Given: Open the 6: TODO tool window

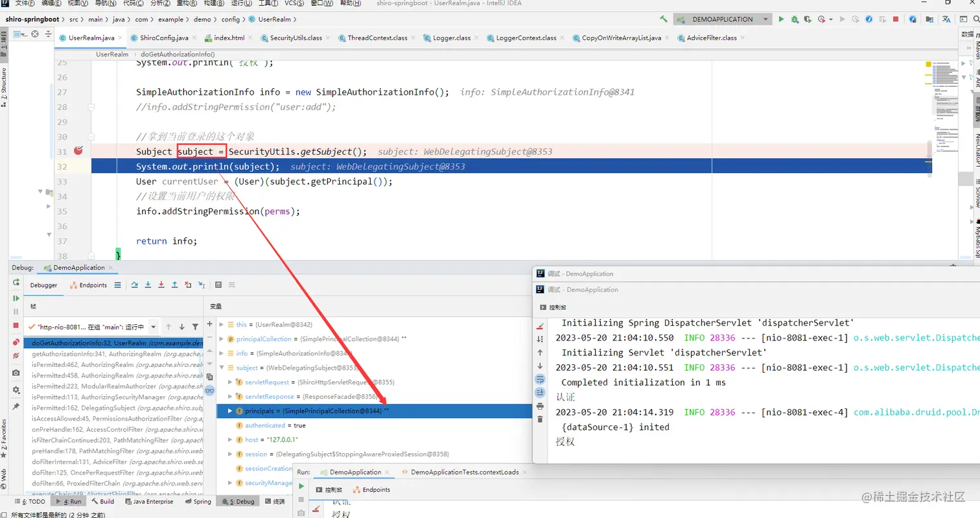Looking at the screenshot, I should pos(29,501).
